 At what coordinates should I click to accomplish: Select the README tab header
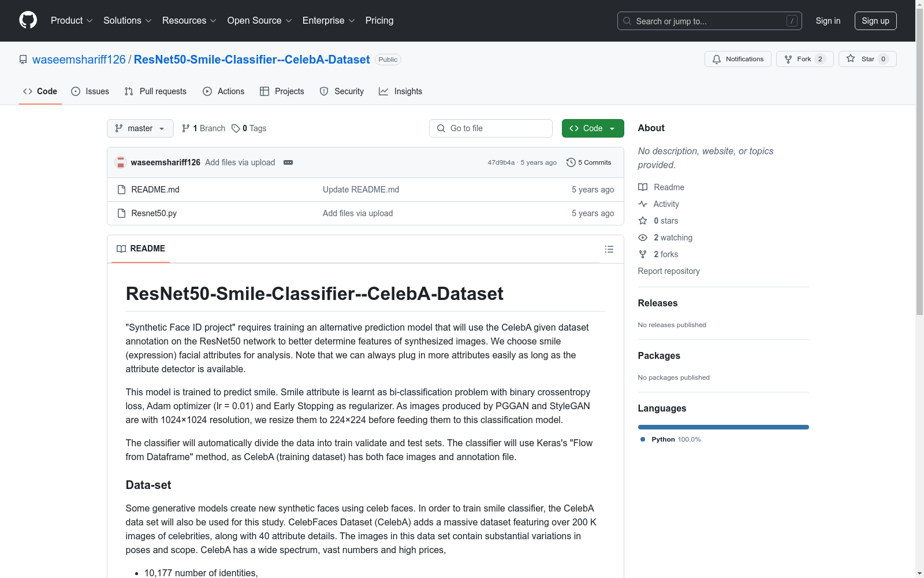tap(141, 249)
